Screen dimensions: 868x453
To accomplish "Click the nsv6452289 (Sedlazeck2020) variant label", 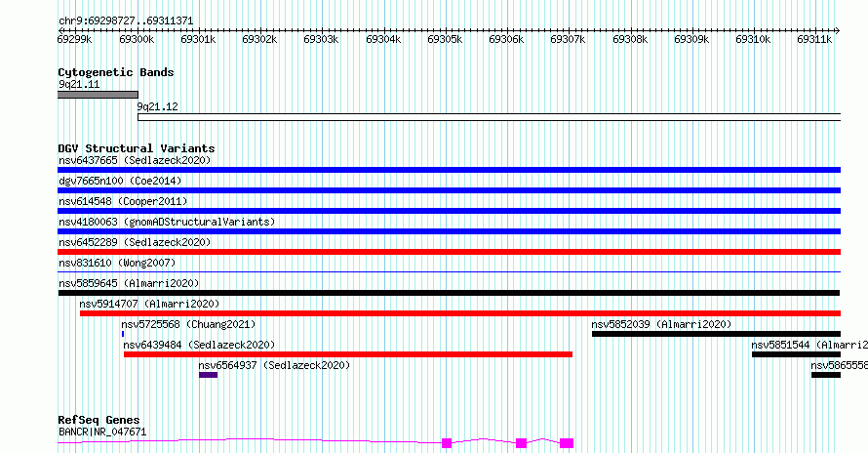I will (x=135, y=242).
